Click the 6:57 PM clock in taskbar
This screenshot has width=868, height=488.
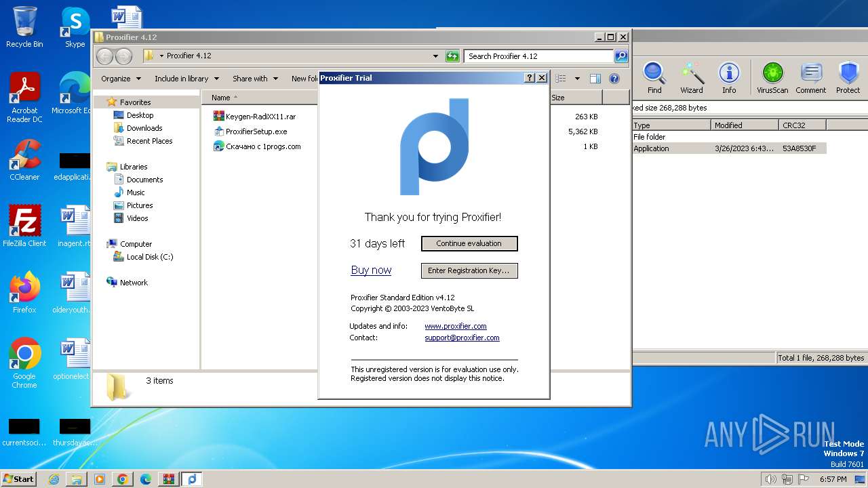point(833,479)
